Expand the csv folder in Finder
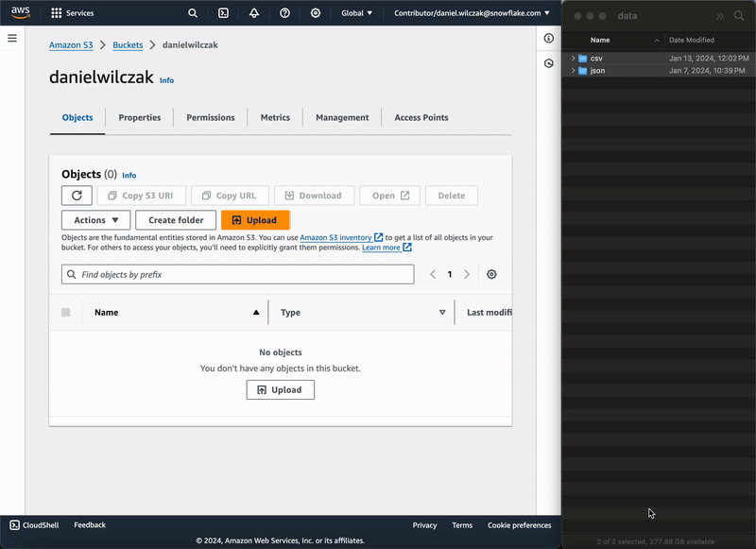The image size is (756, 549). point(573,59)
